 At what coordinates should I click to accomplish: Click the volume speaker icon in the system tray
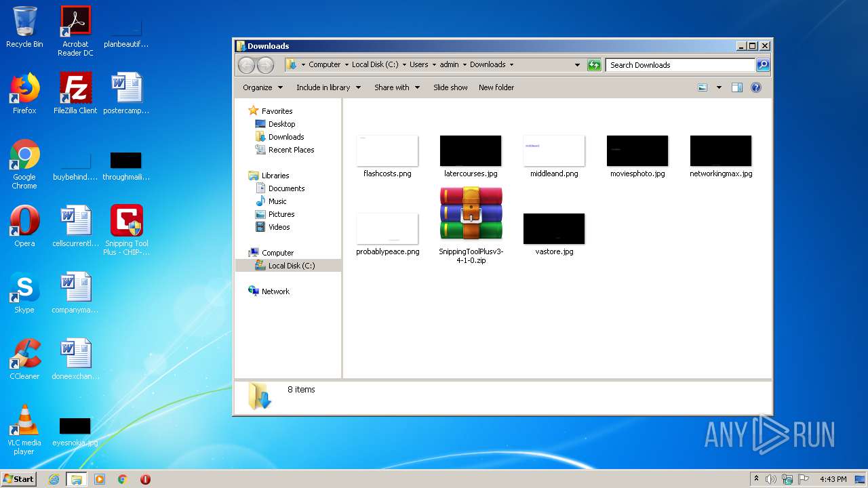771,479
